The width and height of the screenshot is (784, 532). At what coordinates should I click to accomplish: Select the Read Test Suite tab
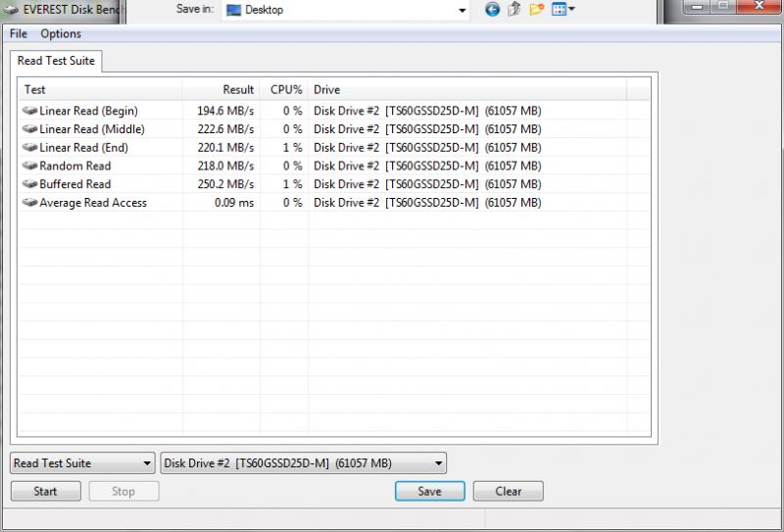56,61
